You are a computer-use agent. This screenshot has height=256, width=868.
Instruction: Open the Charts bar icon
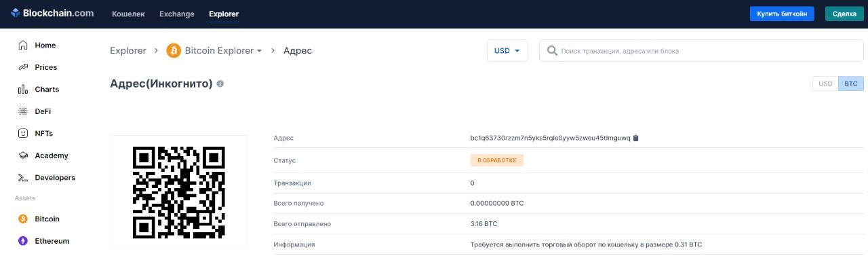click(x=23, y=90)
